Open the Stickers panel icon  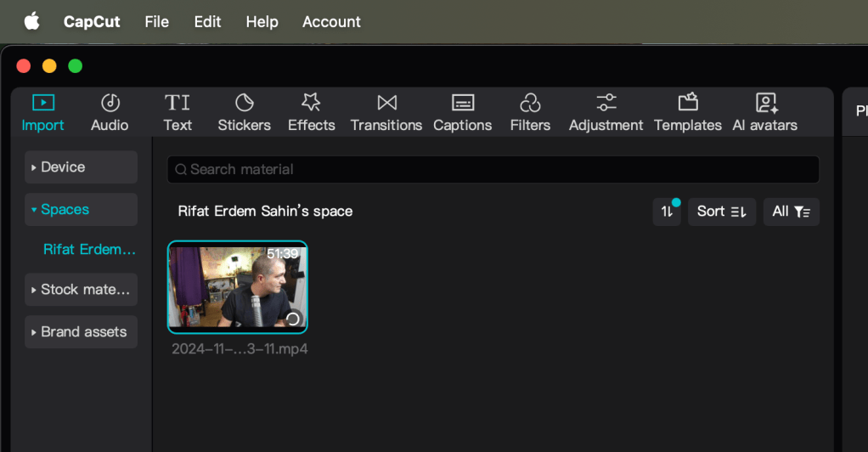244,103
